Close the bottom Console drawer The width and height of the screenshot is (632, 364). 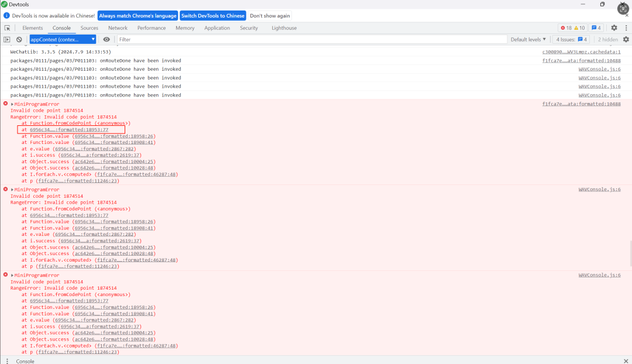tap(626, 360)
